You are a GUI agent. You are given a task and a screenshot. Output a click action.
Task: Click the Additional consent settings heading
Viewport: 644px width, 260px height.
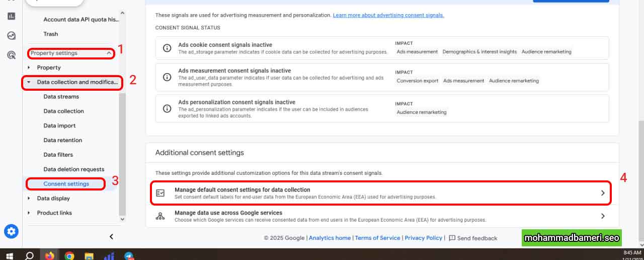point(199,153)
